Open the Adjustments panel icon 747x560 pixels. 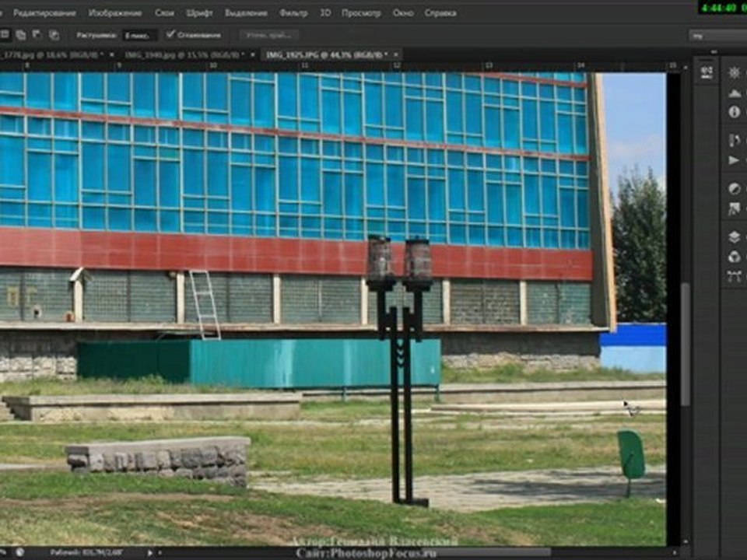[734, 188]
